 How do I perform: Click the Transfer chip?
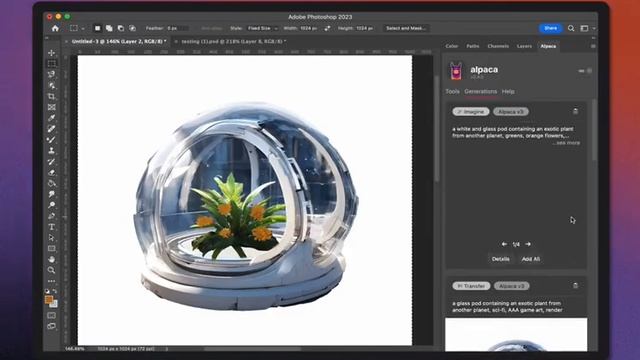[x=471, y=286]
